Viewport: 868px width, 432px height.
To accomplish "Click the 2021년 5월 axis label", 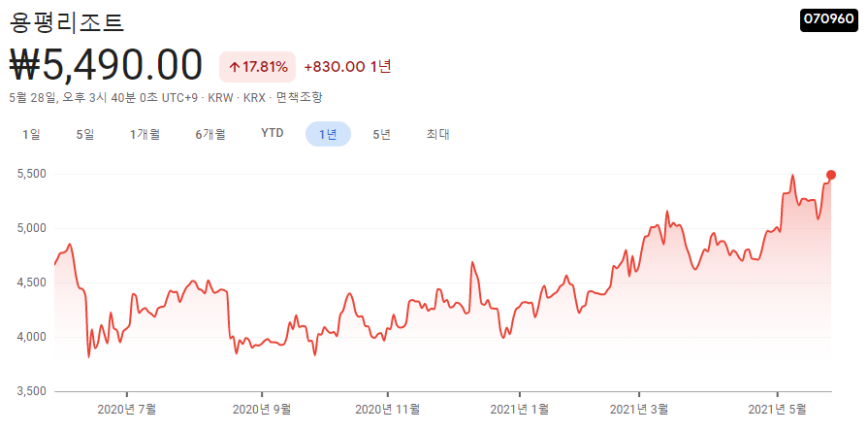I will coord(777,410).
